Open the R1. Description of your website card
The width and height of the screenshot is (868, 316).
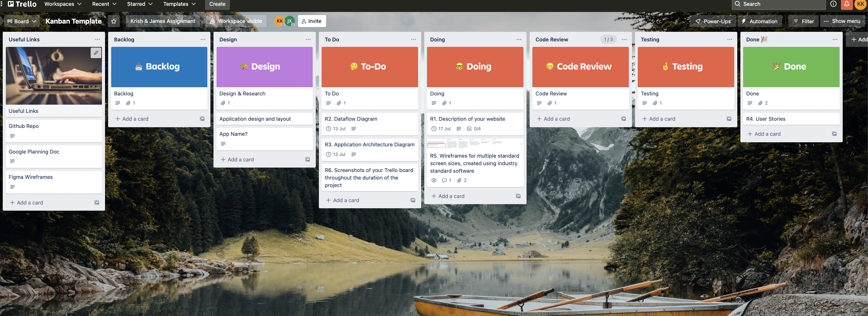pos(475,124)
